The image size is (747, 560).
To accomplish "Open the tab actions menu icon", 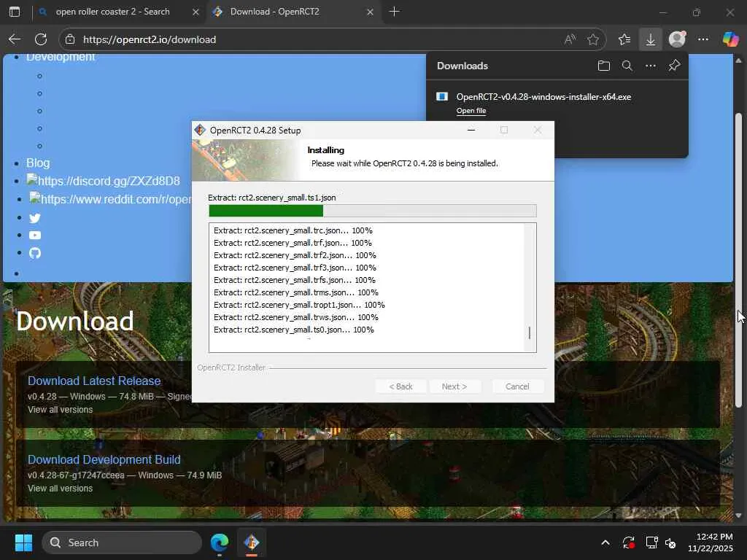I will point(15,12).
